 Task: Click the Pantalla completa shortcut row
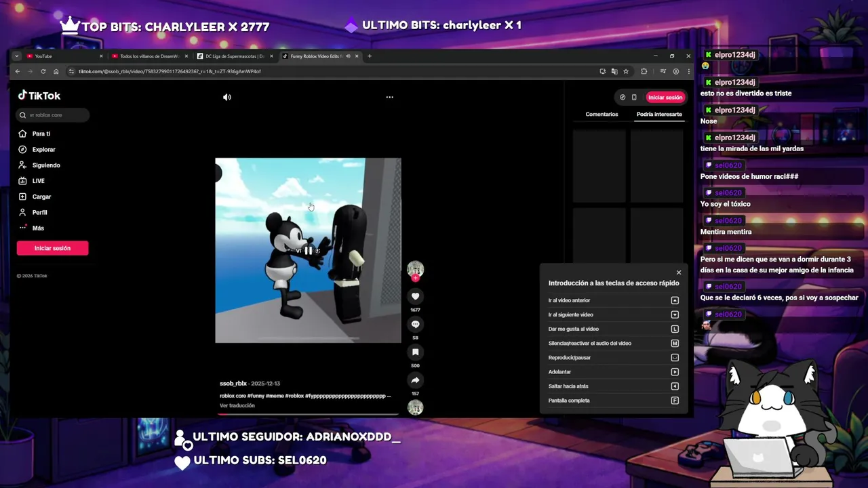pyautogui.click(x=613, y=401)
